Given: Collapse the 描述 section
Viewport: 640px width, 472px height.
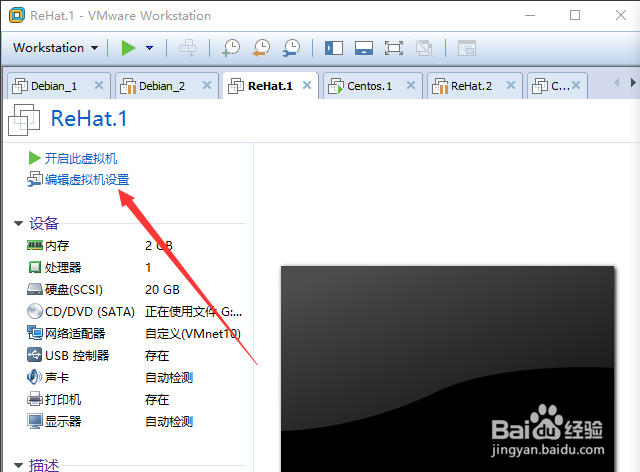Looking at the screenshot, I should [18, 465].
